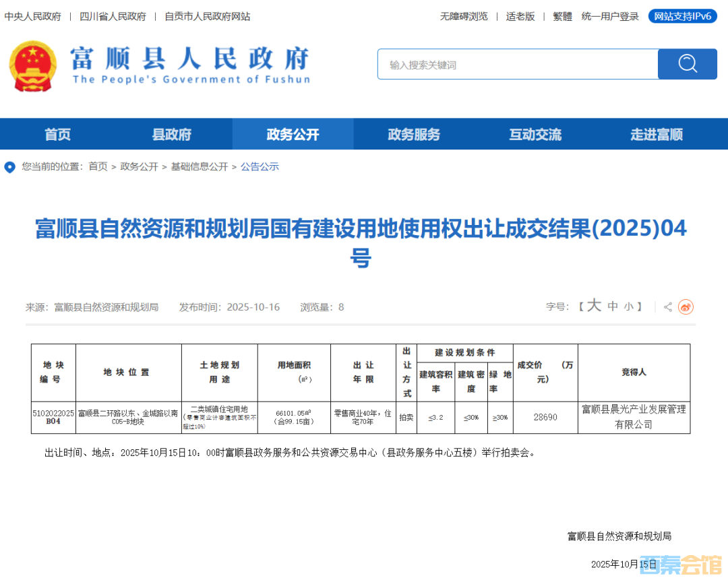Click the magnifying glass search button
The height and width of the screenshot is (580, 728).
[x=687, y=64]
